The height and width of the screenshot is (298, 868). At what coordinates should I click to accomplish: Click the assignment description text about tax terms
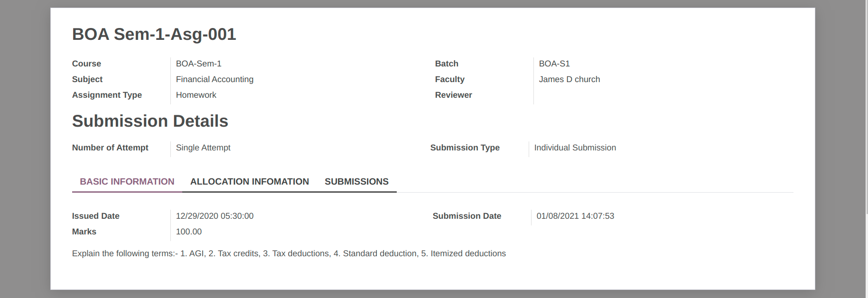[x=289, y=253]
